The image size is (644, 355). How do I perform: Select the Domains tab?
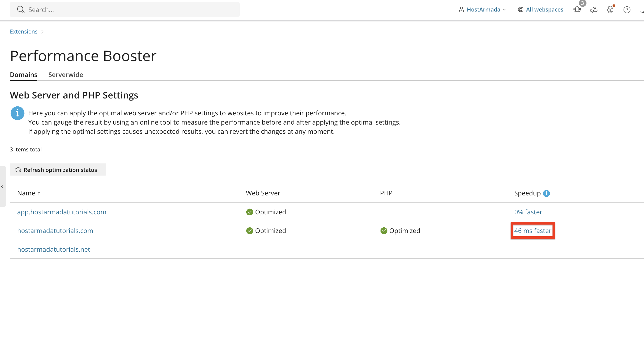click(24, 75)
